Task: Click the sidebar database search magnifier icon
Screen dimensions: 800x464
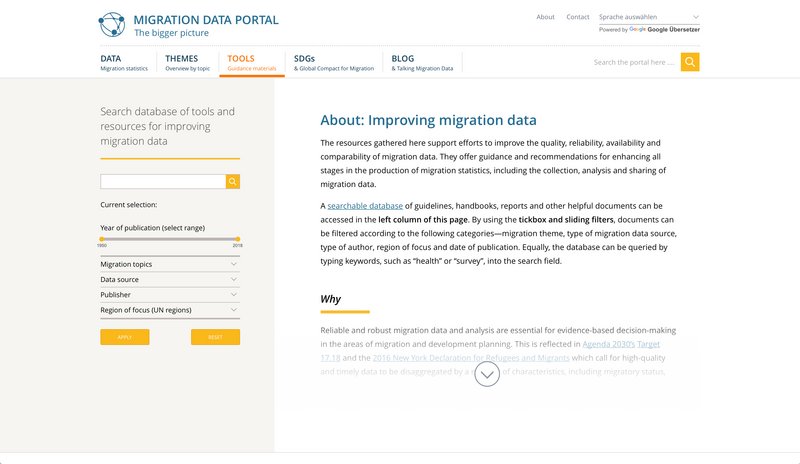Action: point(233,182)
